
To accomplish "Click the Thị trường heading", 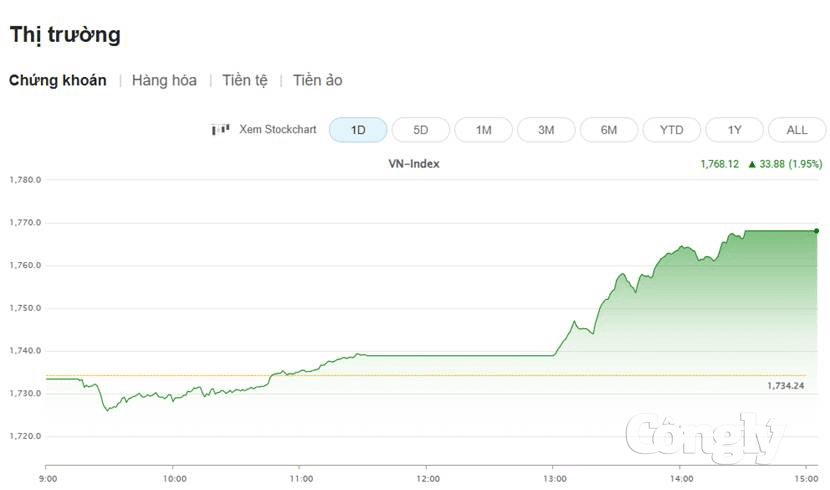I will coord(65,35).
